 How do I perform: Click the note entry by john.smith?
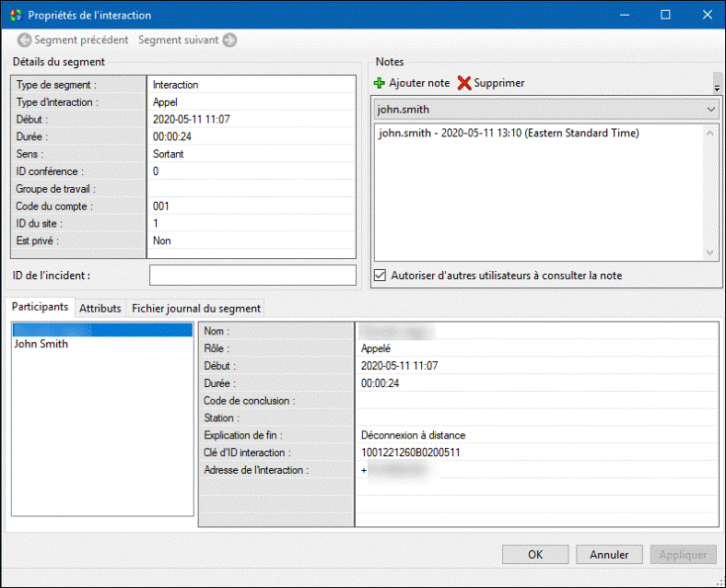(x=509, y=134)
